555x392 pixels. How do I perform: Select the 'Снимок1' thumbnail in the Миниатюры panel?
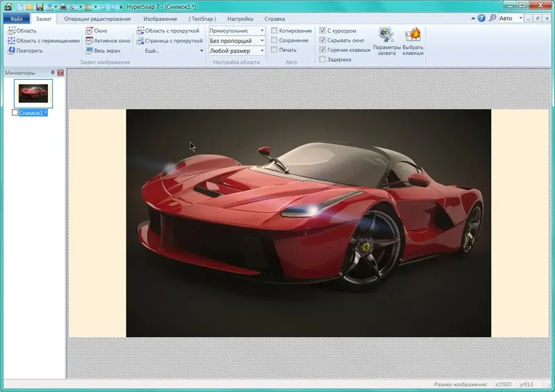click(33, 93)
